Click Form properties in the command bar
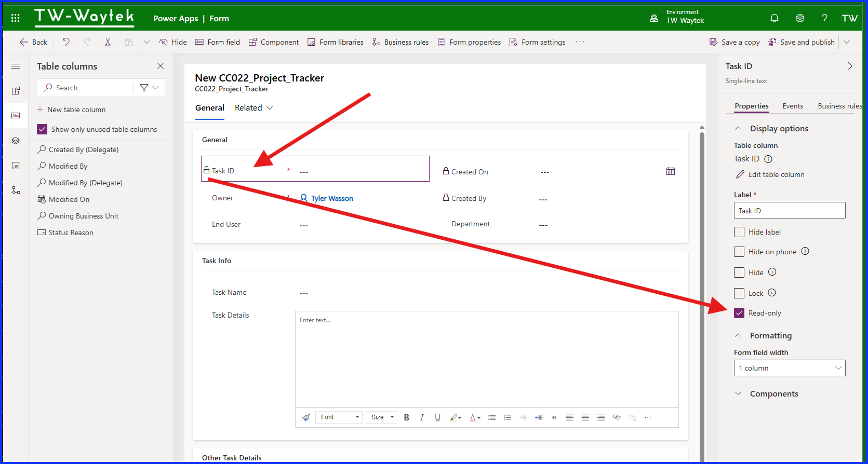 pyautogui.click(x=469, y=42)
